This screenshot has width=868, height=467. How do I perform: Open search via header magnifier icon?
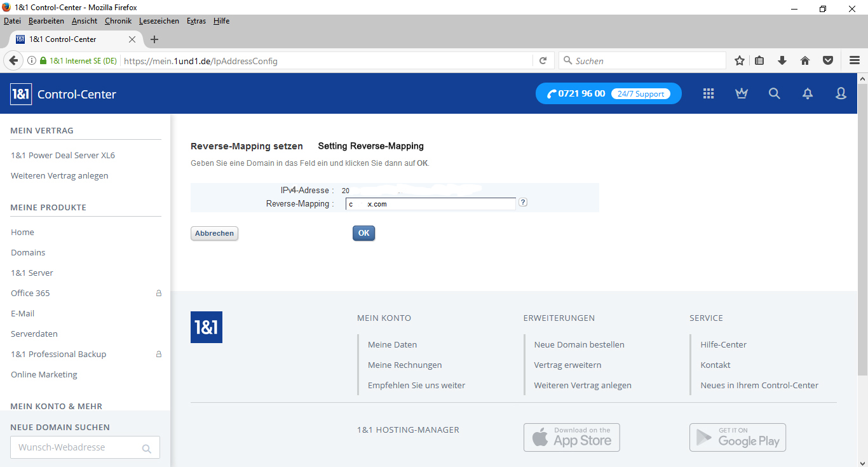tap(774, 94)
